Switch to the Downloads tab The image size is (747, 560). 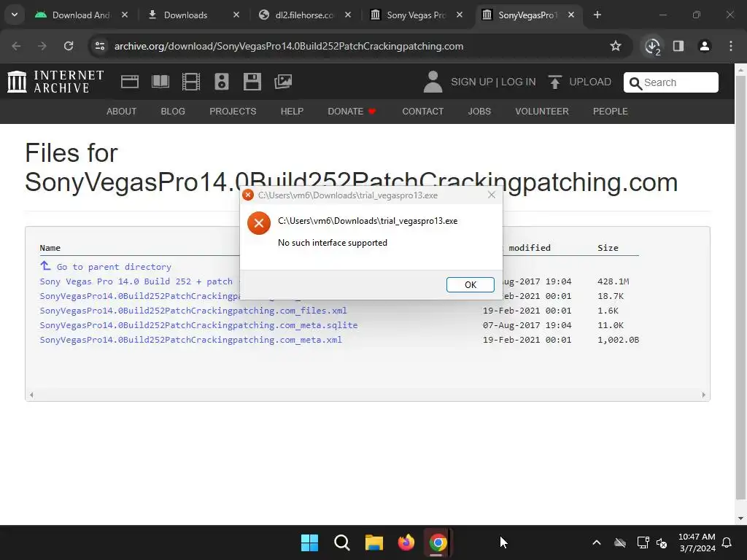(x=186, y=15)
